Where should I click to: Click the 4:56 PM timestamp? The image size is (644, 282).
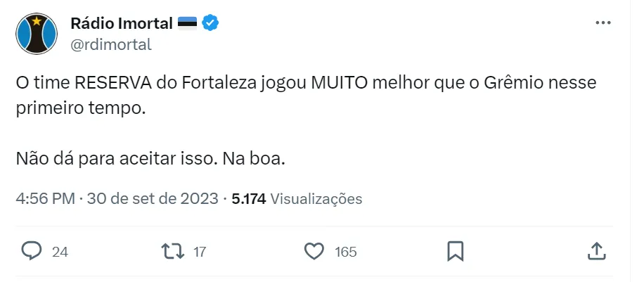[x=45, y=198]
